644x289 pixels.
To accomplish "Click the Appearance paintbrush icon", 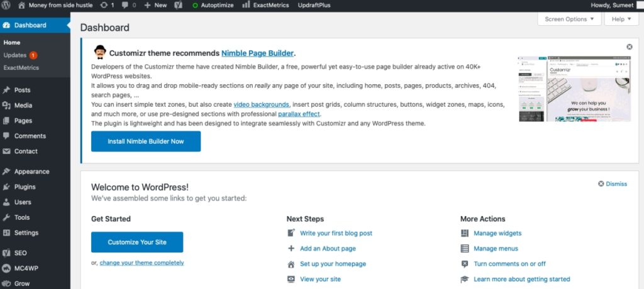I will coord(6,171).
